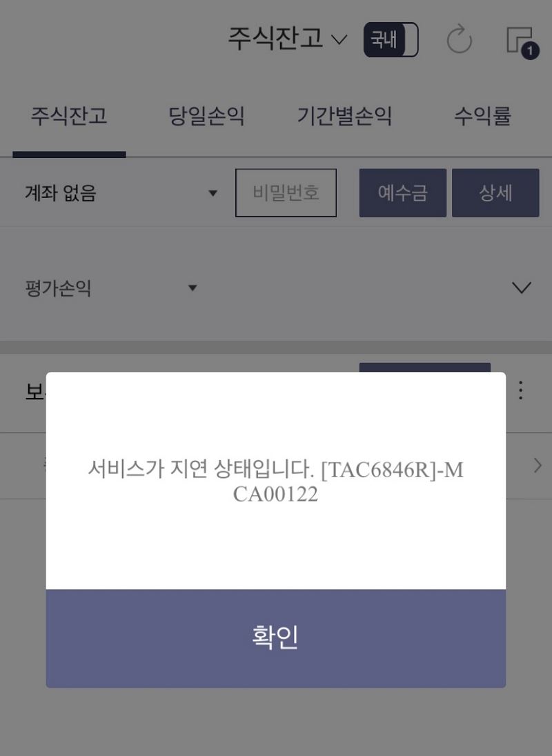The width and height of the screenshot is (552, 756).
Task: Click the 예수금 button
Action: coord(402,193)
